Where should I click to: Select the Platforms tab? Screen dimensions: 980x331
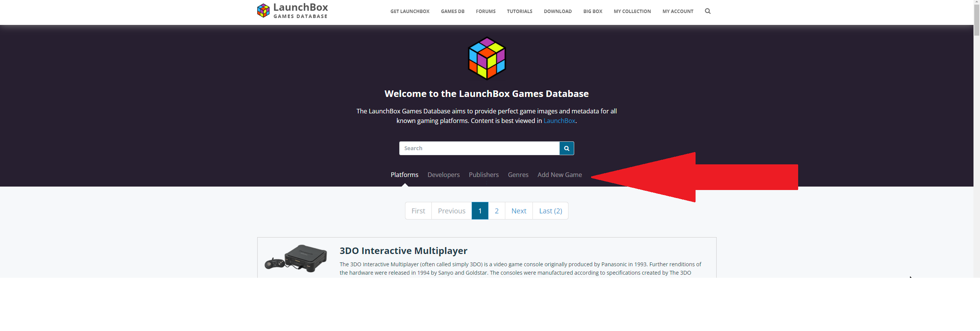pyautogui.click(x=404, y=175)
